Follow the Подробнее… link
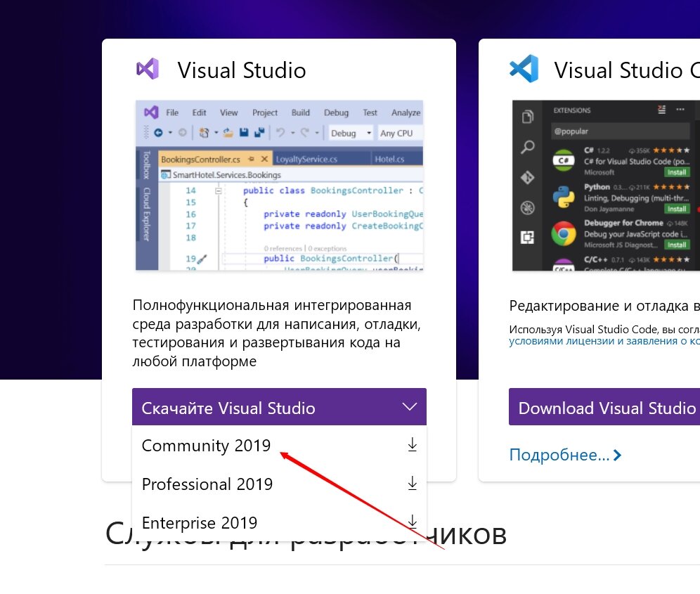This screenshot has height=594, width=700. click(565, 455)
